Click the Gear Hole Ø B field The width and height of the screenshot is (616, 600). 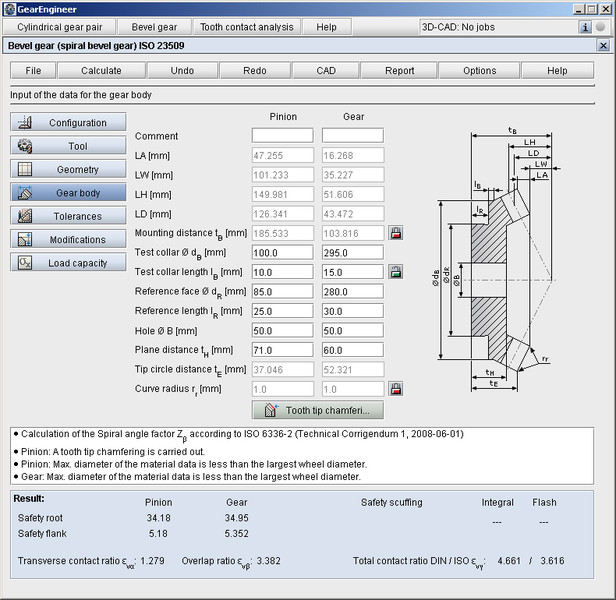tap(352, 331)
